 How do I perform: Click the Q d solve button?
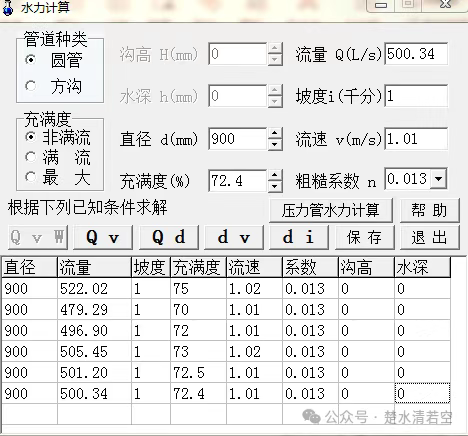coord(169,237)
